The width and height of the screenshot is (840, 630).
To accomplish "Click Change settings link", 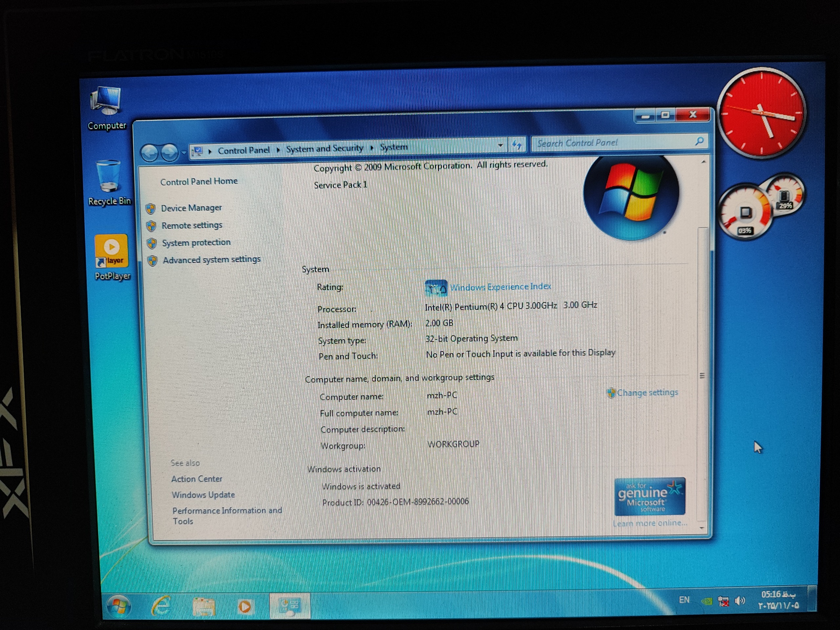I will (x=647, y=393).
